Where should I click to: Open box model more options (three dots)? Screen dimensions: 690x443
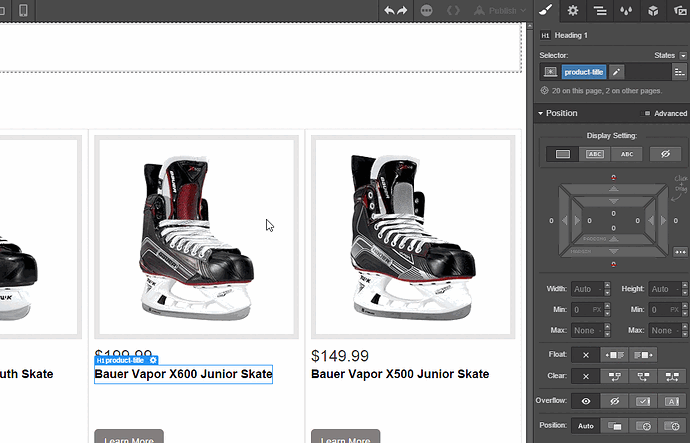point(680,252)
